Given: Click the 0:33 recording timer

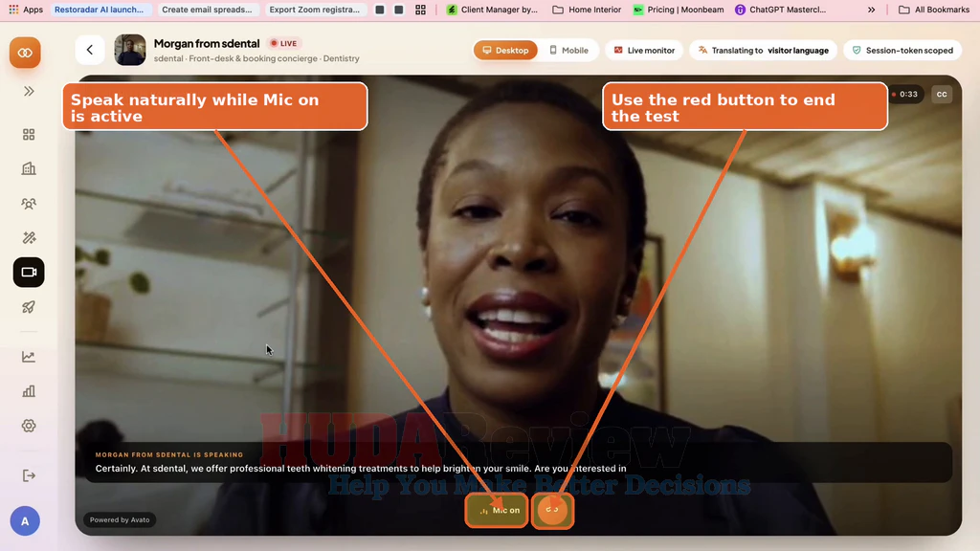Looking at the screenshot, I should pos(904,95).
